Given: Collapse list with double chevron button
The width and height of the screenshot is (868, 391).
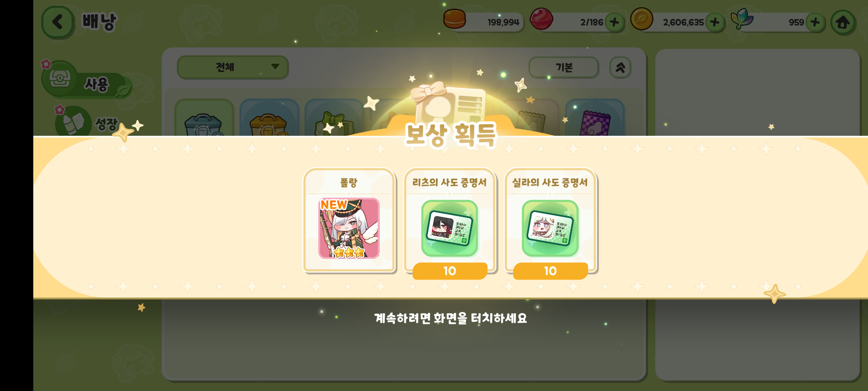Looking at the screenshot, I should coord(620,67).
